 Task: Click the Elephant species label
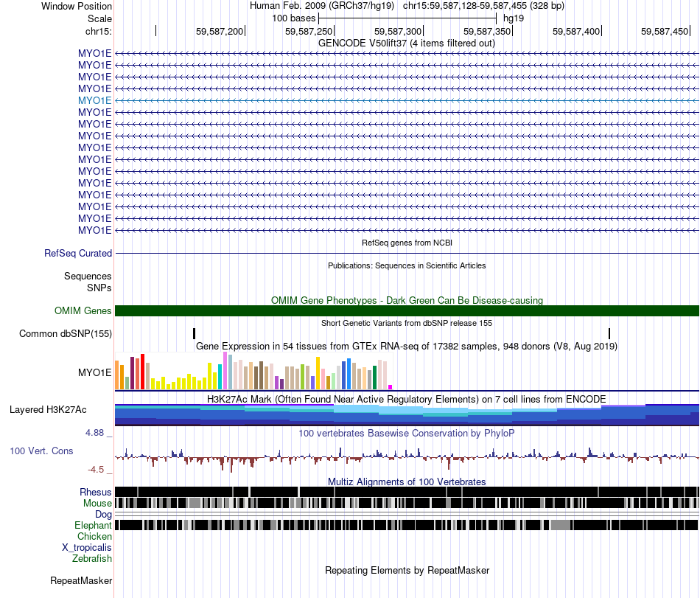(x=93, y=526)
